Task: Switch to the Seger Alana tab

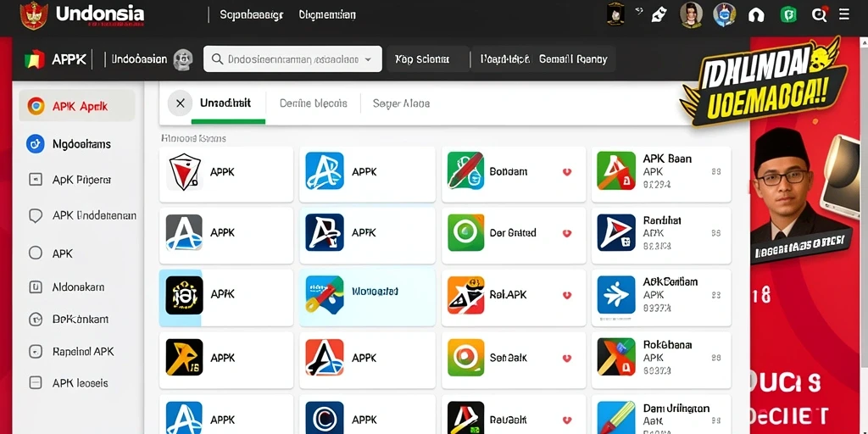Action: pos(401,103)
